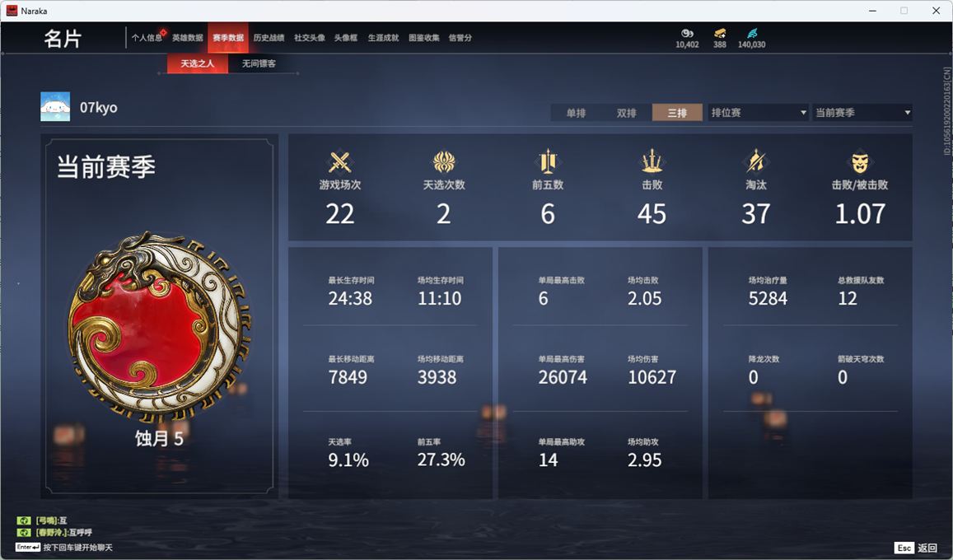Click the lotus 天选次数 icon
Screen dimensions: 953x560
[444, 162]
